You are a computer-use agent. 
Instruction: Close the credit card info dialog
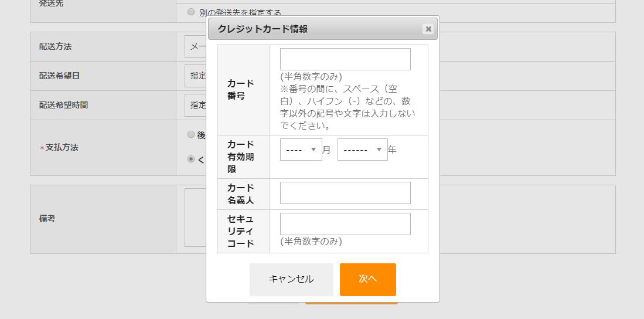tap(428, 29)
